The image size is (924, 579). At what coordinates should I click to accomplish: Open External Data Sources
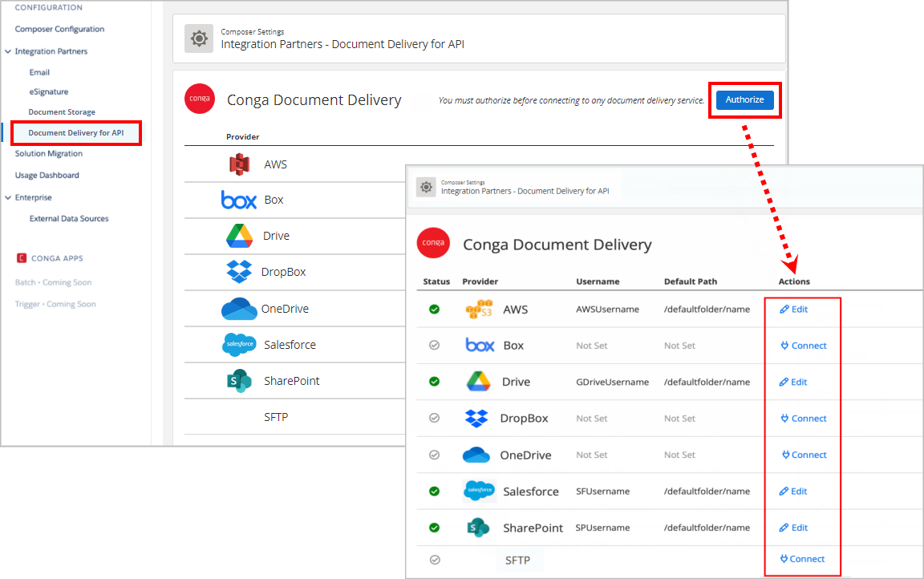(69, 218)
